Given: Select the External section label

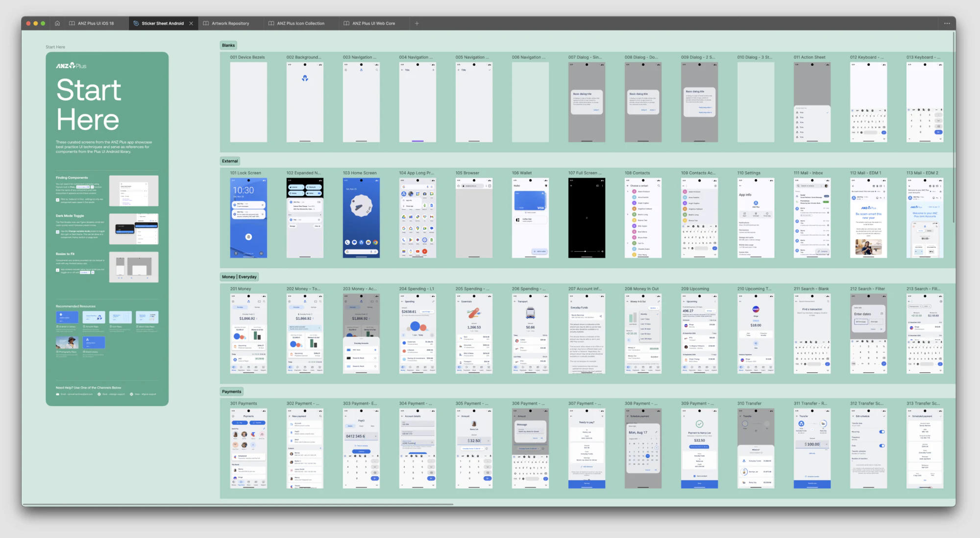Looking at the screenshot, I should [230, 161].
